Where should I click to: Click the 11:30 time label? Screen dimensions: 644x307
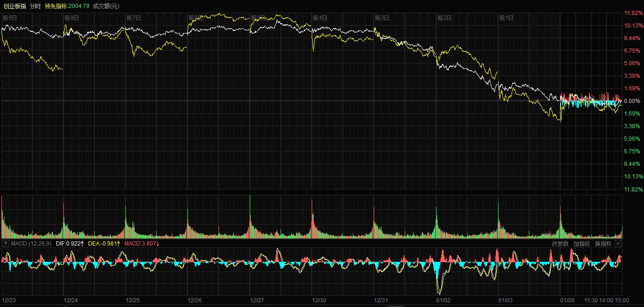click(591, 300)
